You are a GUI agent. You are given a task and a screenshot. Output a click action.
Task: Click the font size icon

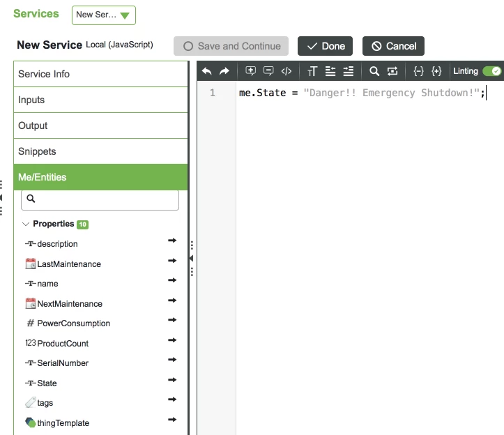pyautogui.click(x=312, y=71)
